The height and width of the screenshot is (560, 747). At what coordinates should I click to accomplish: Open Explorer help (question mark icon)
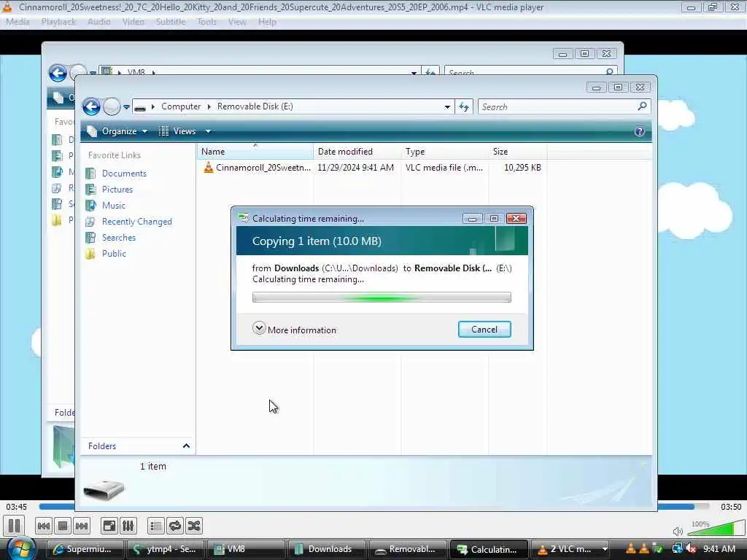639,131
